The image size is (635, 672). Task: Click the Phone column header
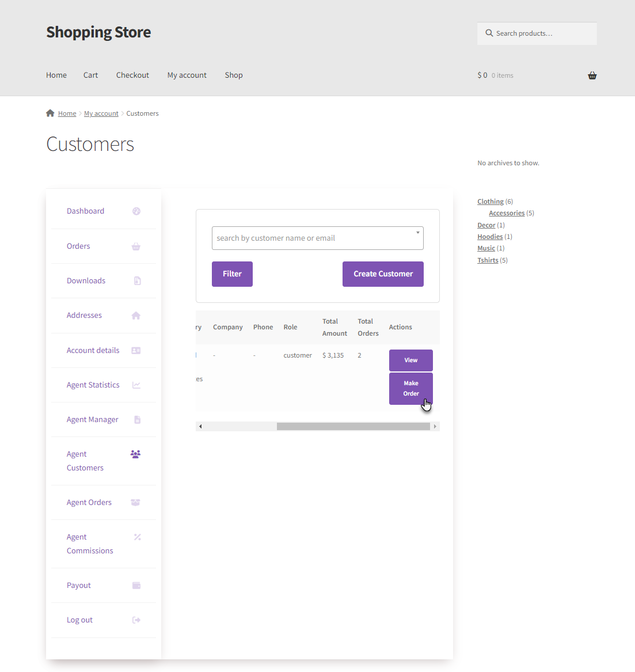point(263,327)
